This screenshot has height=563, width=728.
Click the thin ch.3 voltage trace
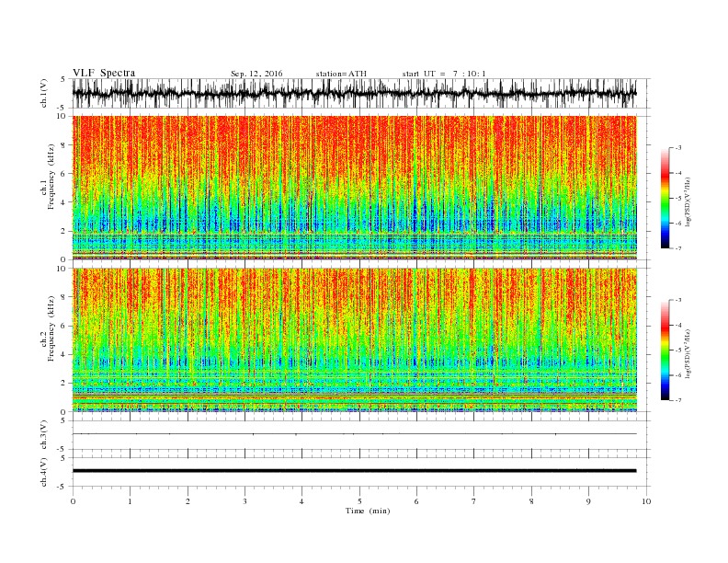pos(355,434)
